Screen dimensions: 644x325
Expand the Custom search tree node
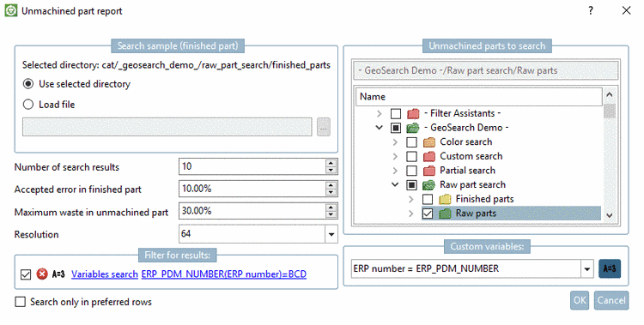point(395,157)
